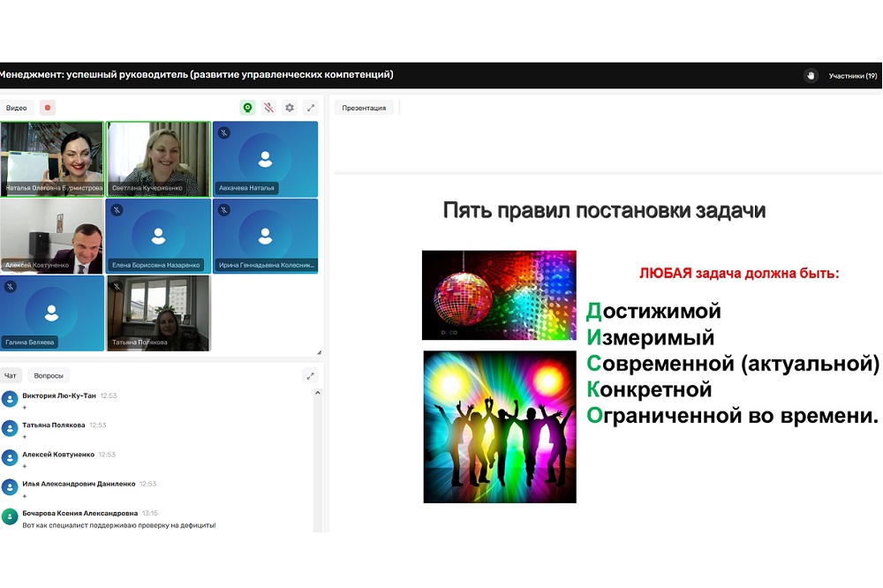Click Виктория Лю-Ку-Тан avatar in chat
Viewport: 883px width, 588px height.
(x=10, y=399)
